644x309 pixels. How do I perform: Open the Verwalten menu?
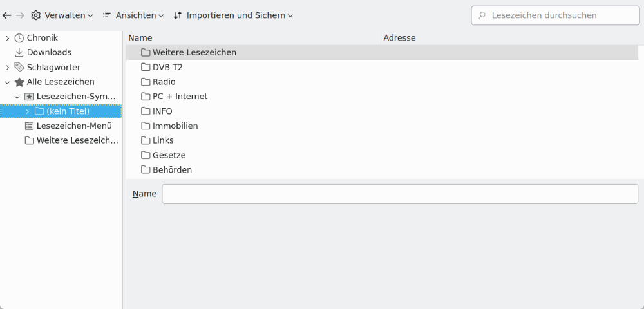click(62, 15)
